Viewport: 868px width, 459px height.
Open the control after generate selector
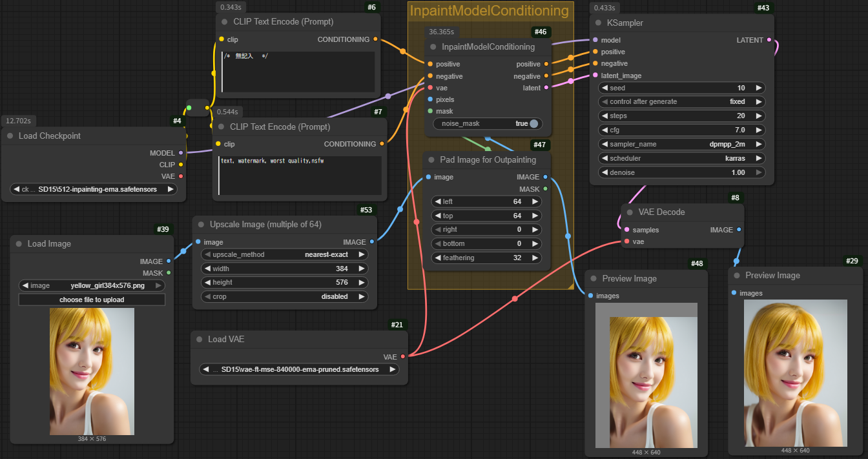[681, 102]
